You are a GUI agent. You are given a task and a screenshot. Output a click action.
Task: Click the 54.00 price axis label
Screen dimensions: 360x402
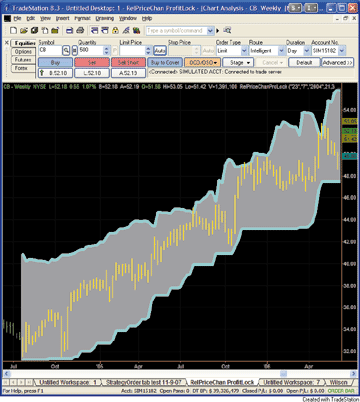(x=350, y=110)
